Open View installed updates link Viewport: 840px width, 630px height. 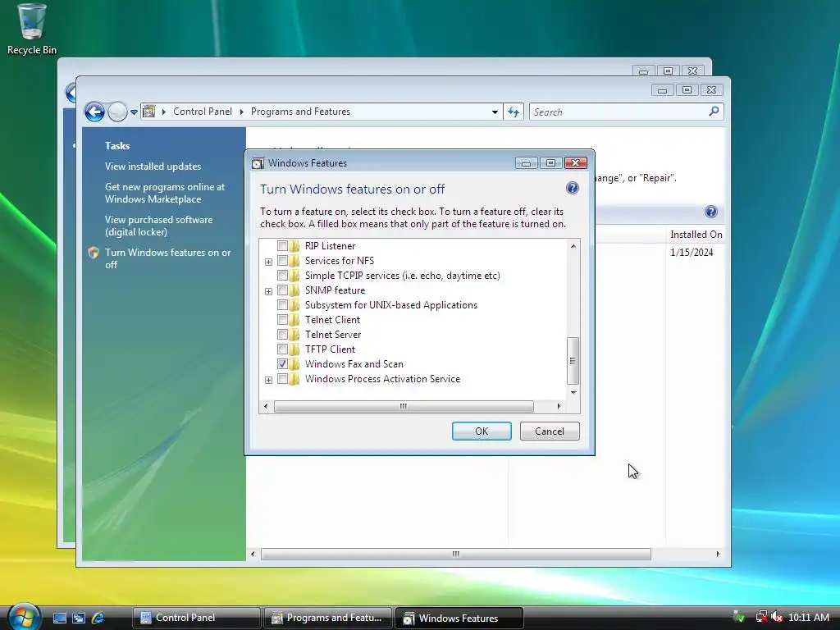[153, 166]
